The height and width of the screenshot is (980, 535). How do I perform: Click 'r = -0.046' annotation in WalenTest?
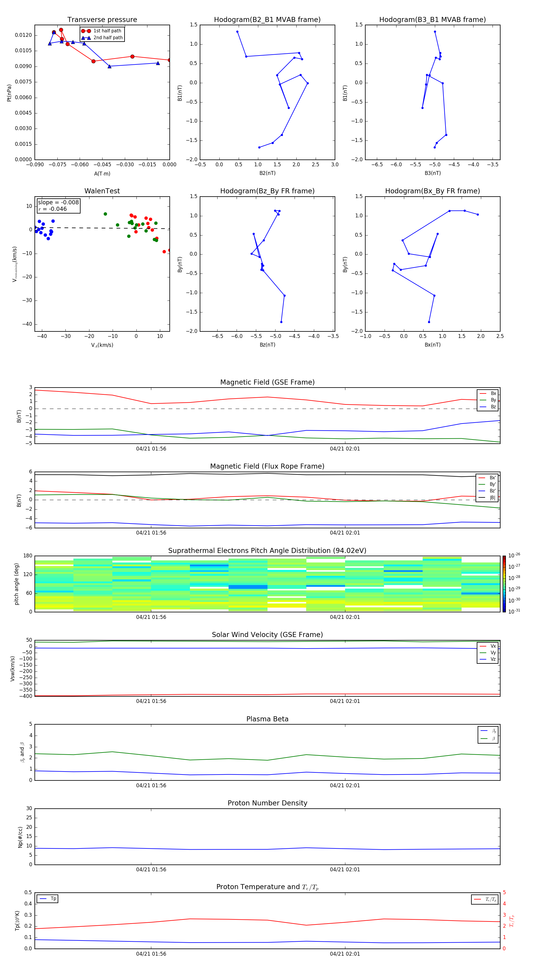[x=53, y=209]
